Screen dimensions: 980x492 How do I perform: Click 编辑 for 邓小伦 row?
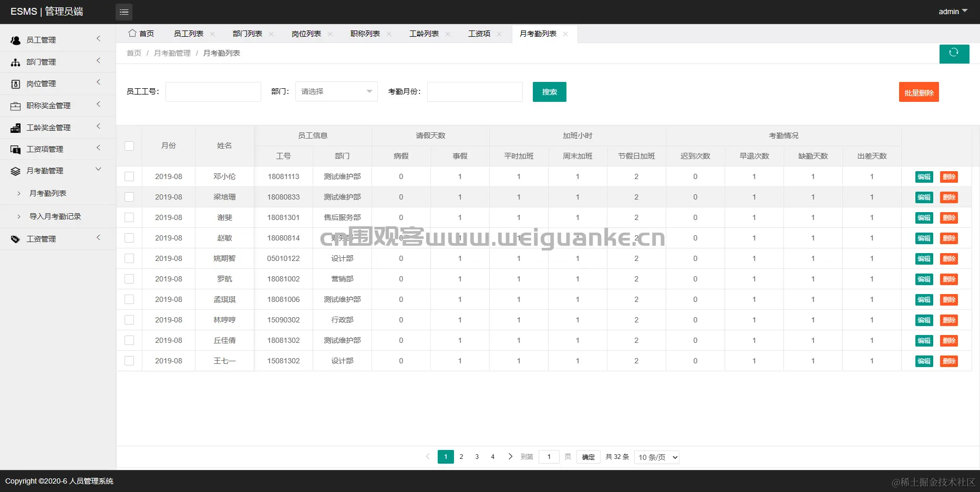(924, 177)
